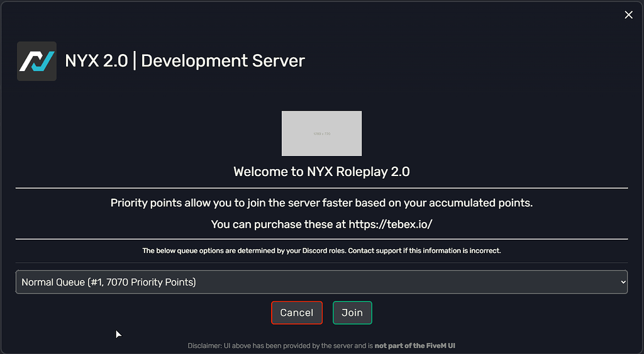Click the 'Disclaimer: UI above' footer text
The width and height of the screenshot is (644, 354).
point(280,346)
